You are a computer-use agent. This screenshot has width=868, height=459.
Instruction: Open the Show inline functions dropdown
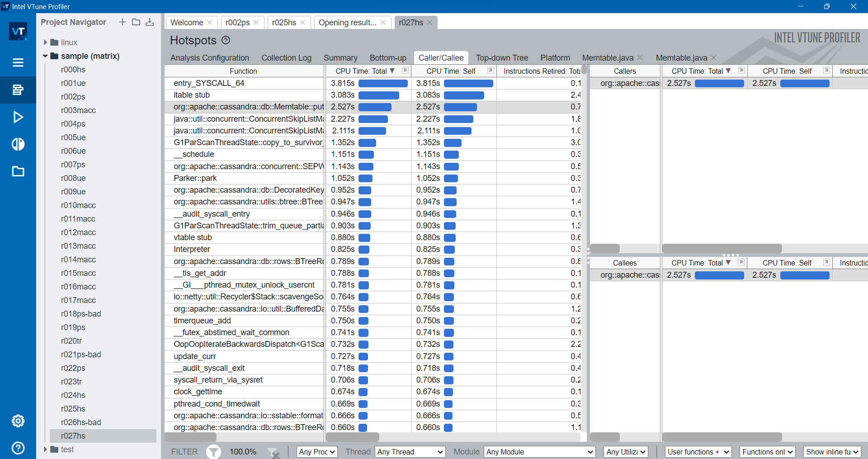pos(832,452)
